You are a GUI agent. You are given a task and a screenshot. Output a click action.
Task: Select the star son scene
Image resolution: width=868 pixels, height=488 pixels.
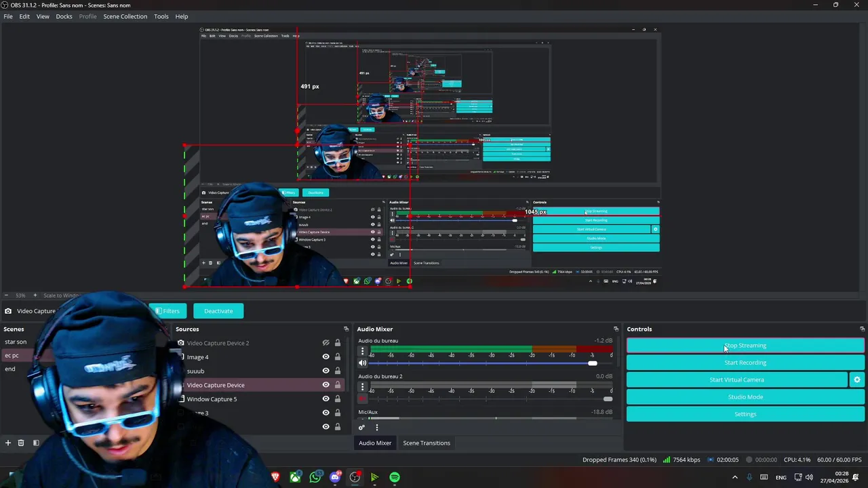click(16, 342)
